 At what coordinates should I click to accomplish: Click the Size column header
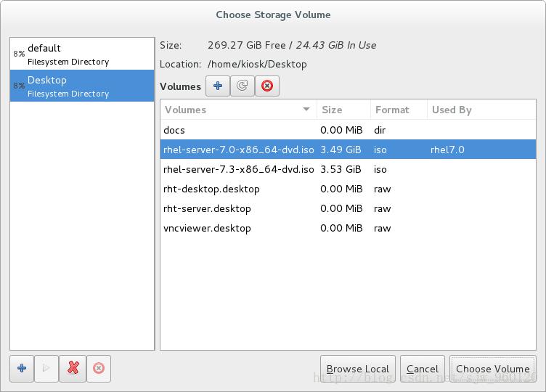(332, 110)
